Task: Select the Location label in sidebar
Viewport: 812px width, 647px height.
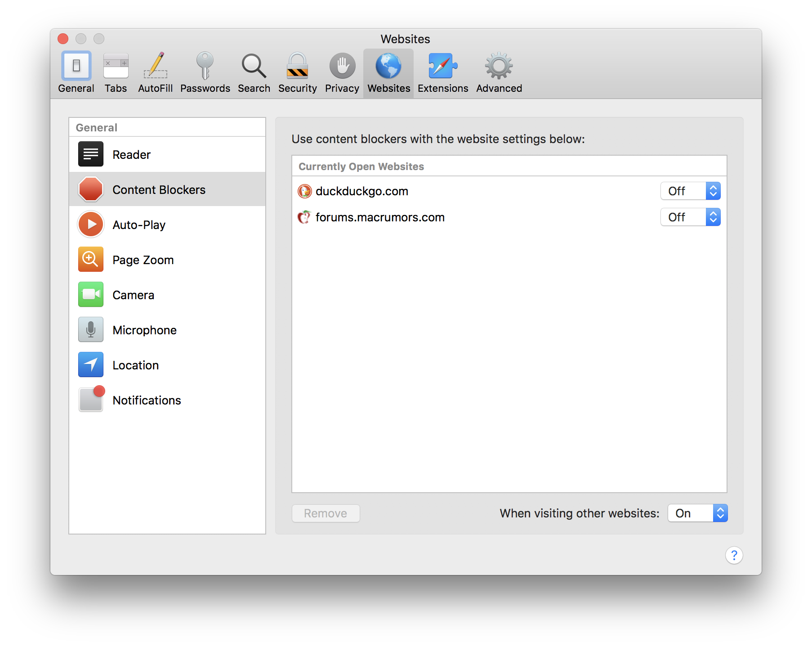Action: click(135, 365)
